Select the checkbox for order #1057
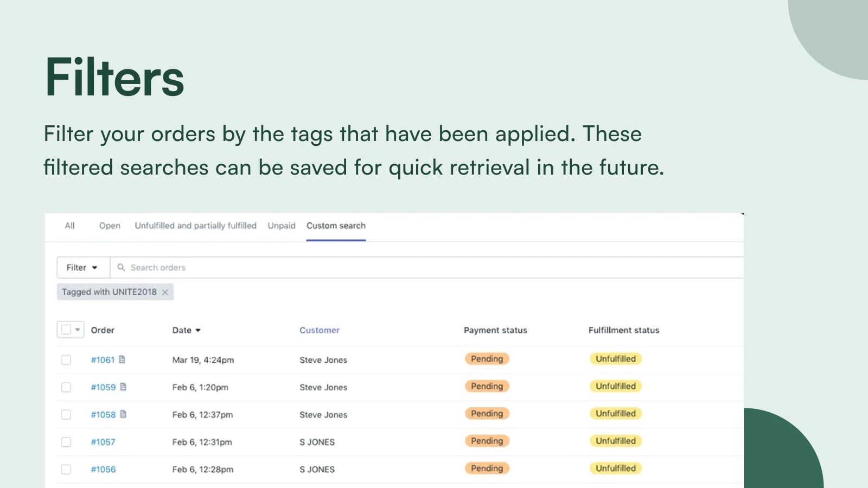The width and height of the screenshot is (868, 488). tap(66, 442)
